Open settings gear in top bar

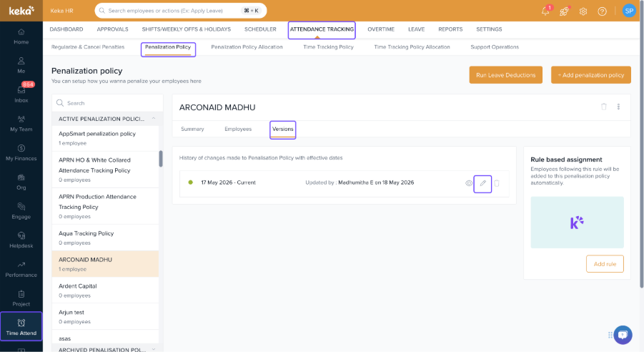[583, 11]
